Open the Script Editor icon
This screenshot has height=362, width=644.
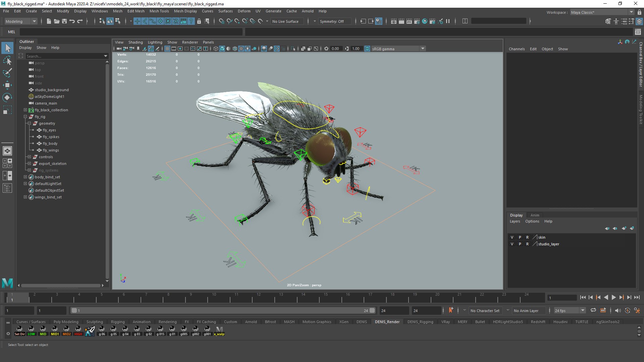click(x=638, y=32)
